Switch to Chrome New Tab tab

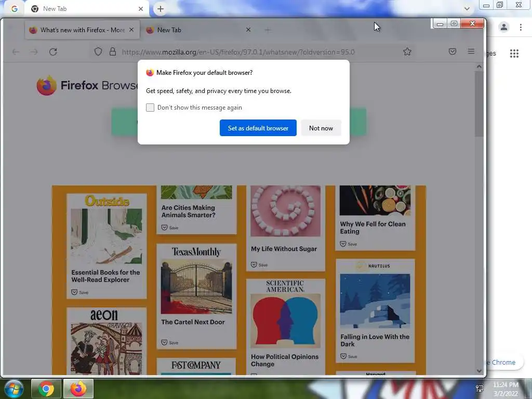[87, 9]
